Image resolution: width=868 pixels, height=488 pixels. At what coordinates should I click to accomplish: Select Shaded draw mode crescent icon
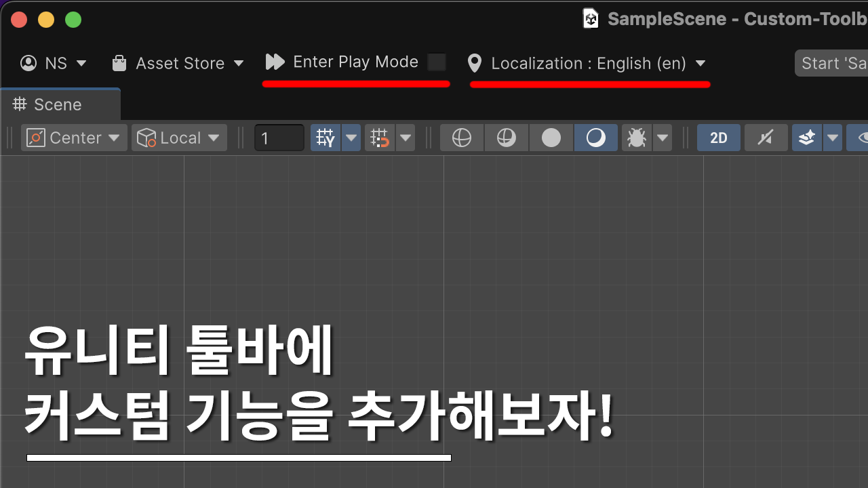click(596, 138)
